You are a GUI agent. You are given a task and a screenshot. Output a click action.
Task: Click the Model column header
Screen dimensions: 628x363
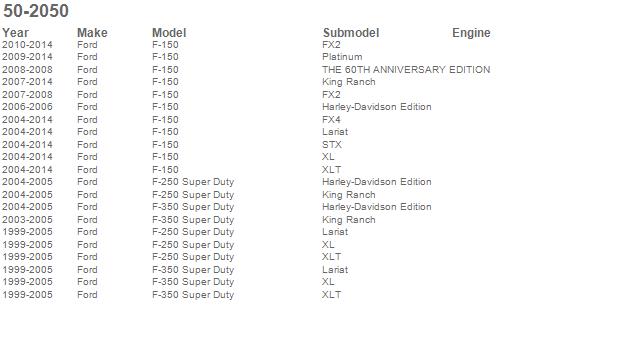tap(169, 33)
